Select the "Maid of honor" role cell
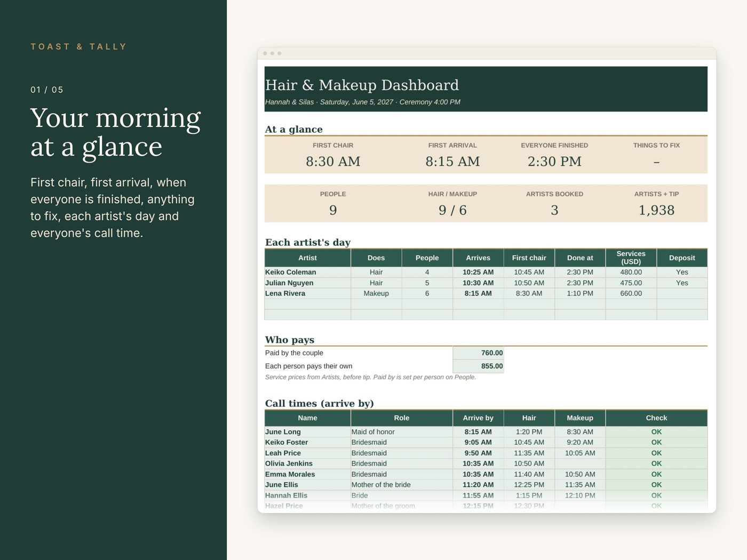The height and width of the screenshot is (560, 747). 402,432
